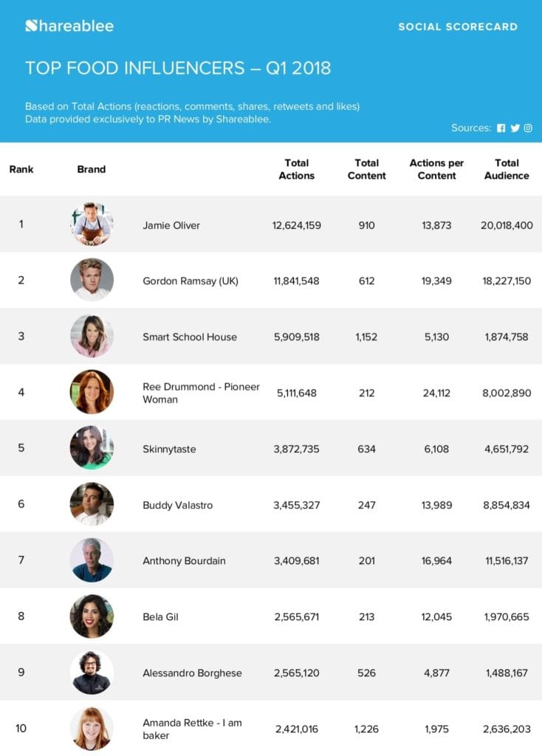
Task: Click the Facebook source icon
Action: (x=501, y=128)
